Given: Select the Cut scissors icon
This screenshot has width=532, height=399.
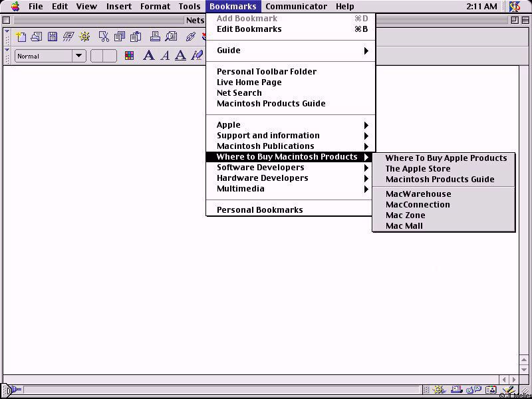Looking at the screenshot, I should coord(104,37).
